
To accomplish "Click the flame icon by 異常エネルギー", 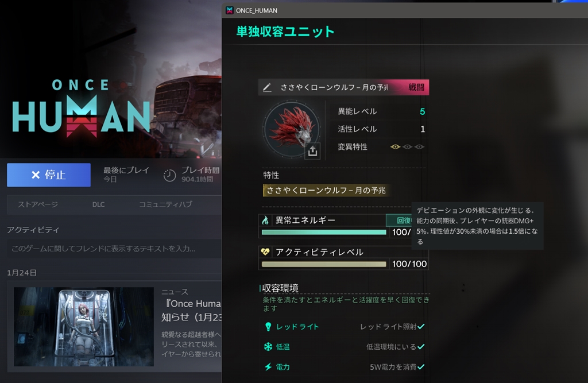I will coord(265,220).
